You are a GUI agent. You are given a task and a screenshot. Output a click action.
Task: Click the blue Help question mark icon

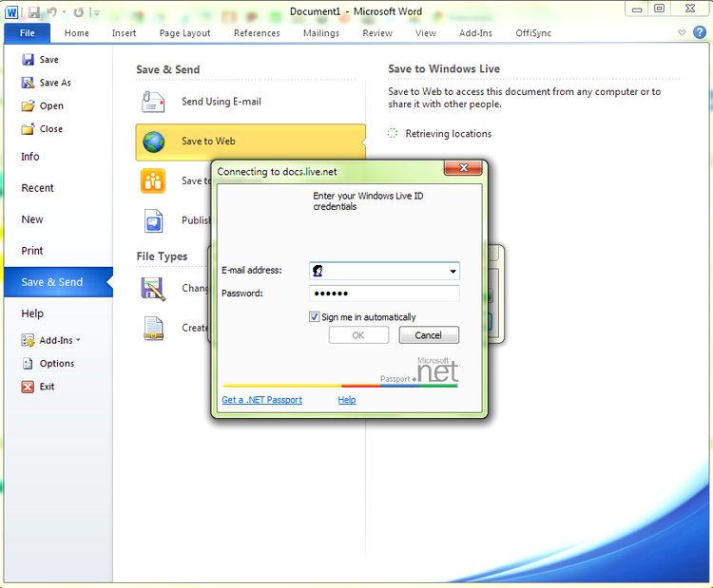click(x=700, y=32)
